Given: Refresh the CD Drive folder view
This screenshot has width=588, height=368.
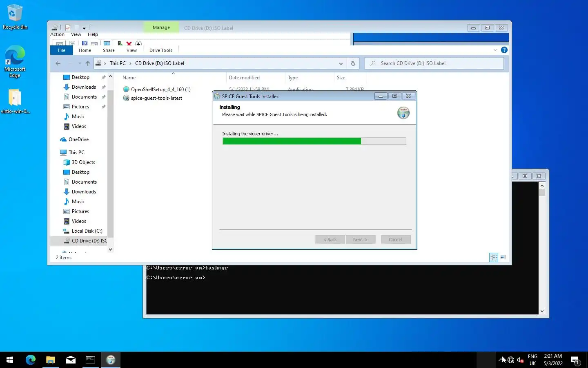Looking at the screenshot, I should coord(353,63).
